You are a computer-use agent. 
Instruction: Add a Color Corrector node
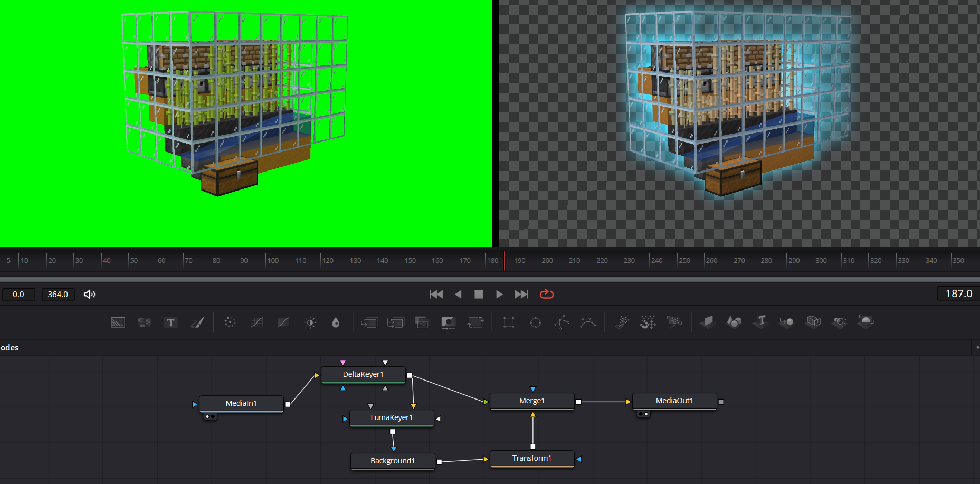coord(230,322)
